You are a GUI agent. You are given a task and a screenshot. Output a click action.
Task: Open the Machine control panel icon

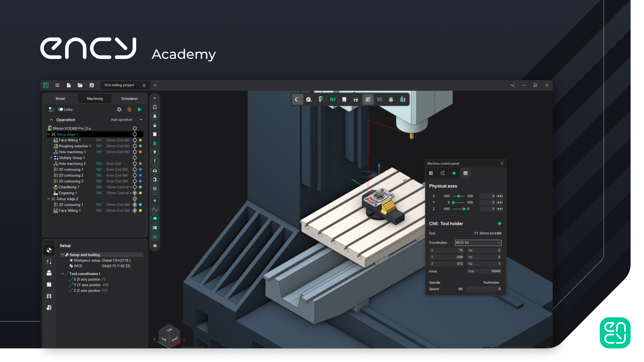click(x=368, y=99)
